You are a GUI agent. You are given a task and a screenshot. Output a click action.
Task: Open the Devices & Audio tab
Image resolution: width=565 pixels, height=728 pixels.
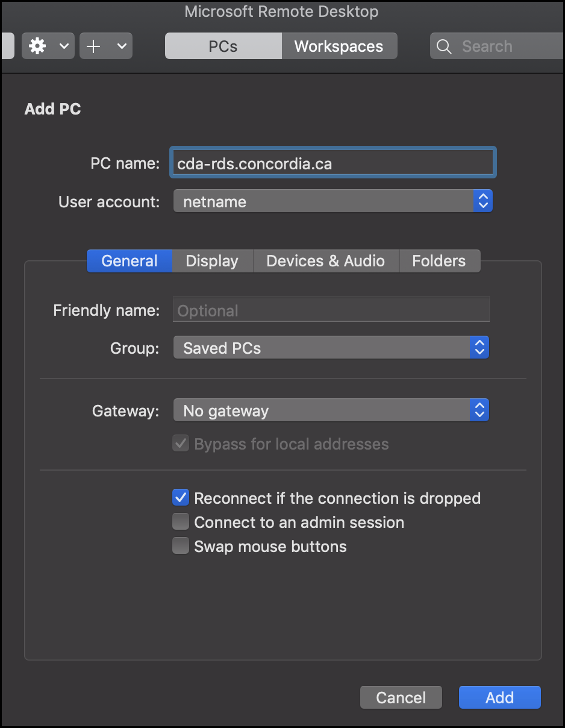coord(325,261)
